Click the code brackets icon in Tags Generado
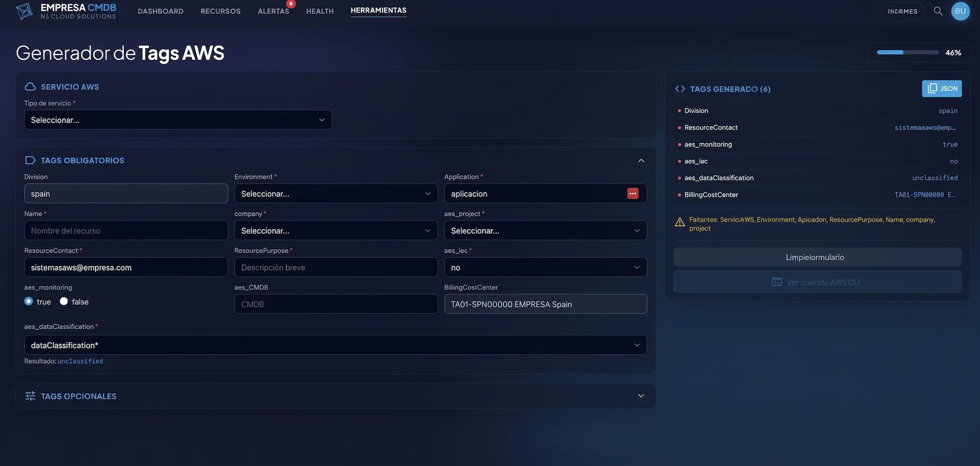This screenshot has height=466, width=980. 680,89
